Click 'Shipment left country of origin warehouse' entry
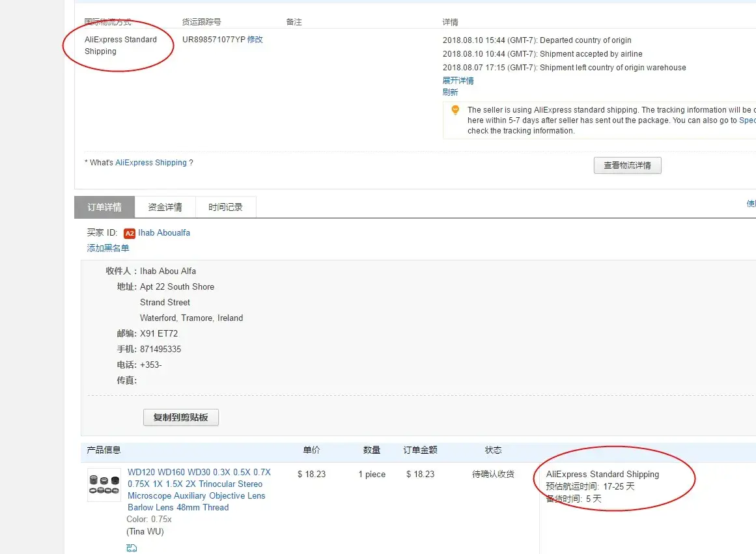This screenshot has width=756, height=554. [x=564, y=68]
